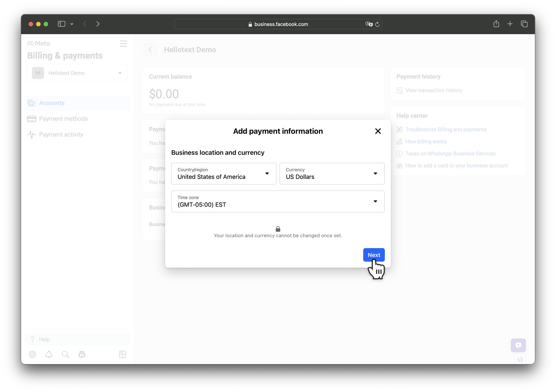Image resolution: width=556 pixels, height=392 pixels.
Task: Go to Payment methods
Action: point(77,119)
